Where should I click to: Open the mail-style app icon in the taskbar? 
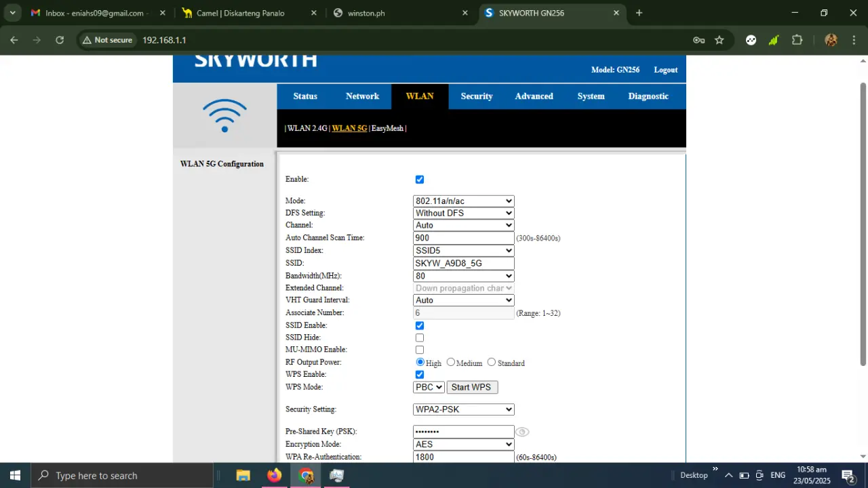coord(337,475)
